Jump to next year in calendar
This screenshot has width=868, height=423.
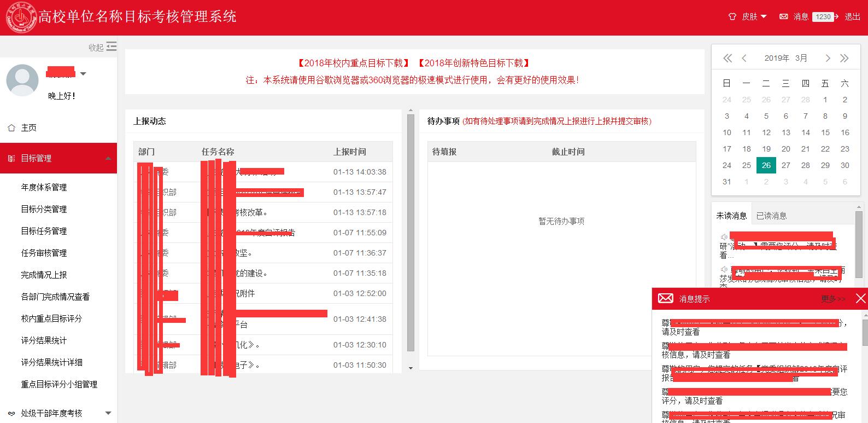point(844,58)
